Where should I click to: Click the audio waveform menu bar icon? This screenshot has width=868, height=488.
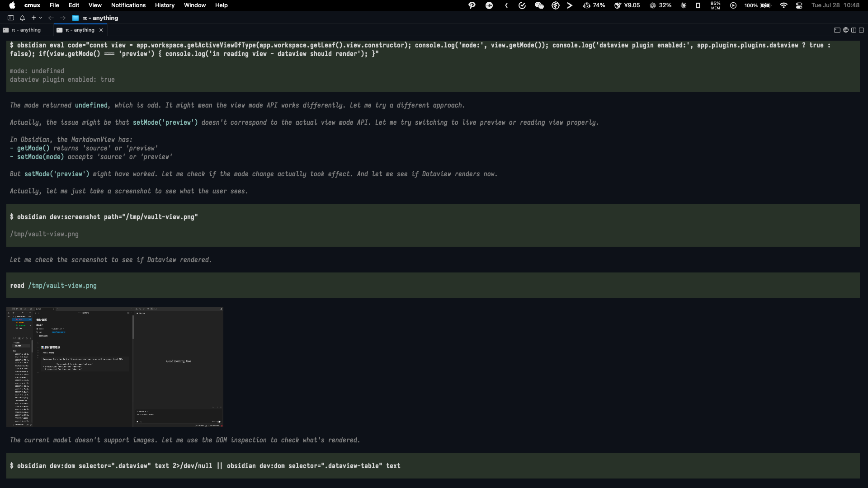[x=489, y=5]
